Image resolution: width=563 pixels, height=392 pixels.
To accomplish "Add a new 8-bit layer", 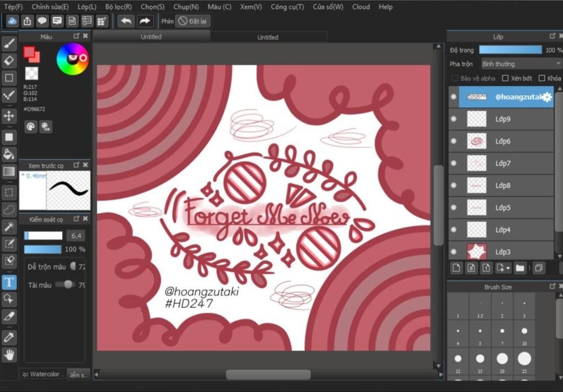I will coord(471,268).
